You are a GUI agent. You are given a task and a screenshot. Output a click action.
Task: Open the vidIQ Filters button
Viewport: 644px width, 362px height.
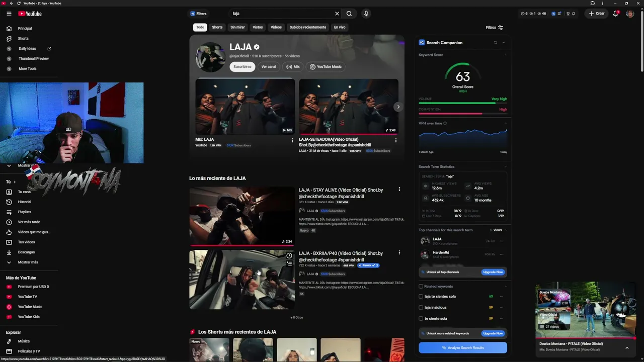pos(199,14)
